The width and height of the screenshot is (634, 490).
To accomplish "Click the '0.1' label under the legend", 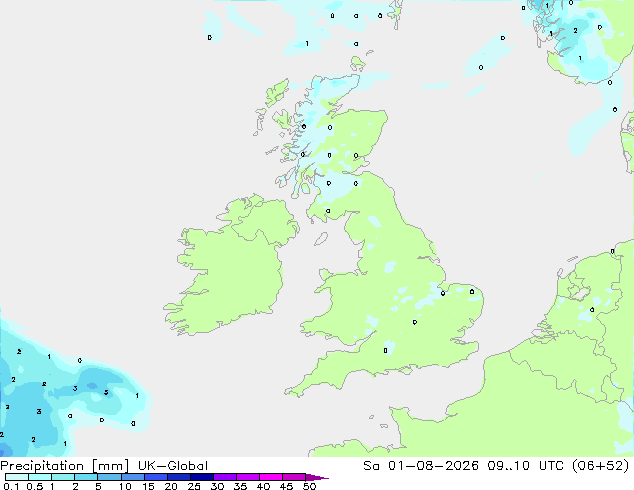I will pyautogui.click(x=11, y=486).
